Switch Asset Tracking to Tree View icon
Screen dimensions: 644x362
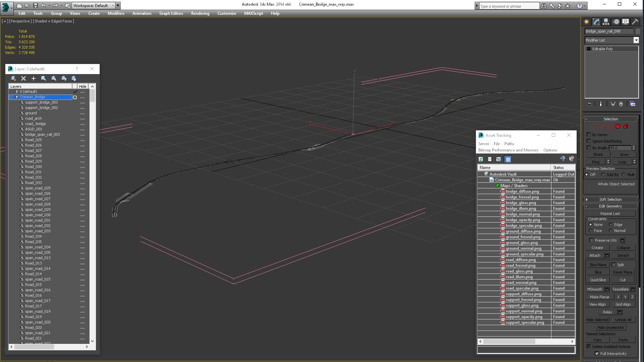[x=499, y=159]
